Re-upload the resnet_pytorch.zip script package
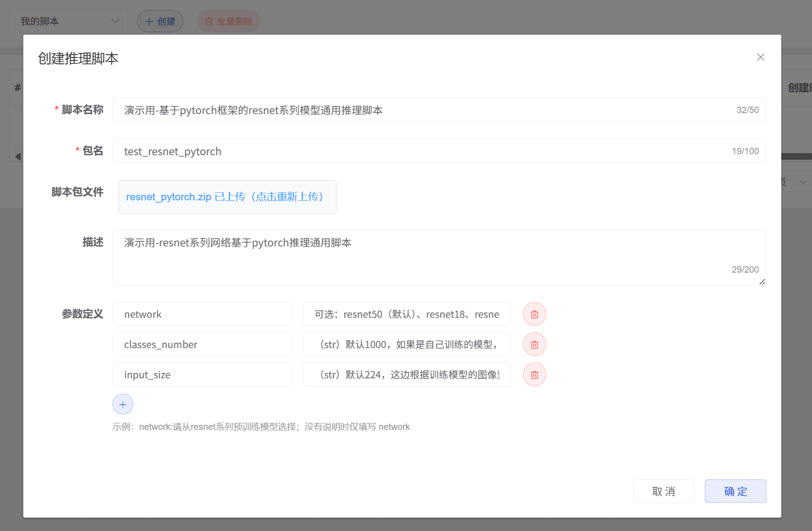This screenshot has height=531, width=812. 227,197
